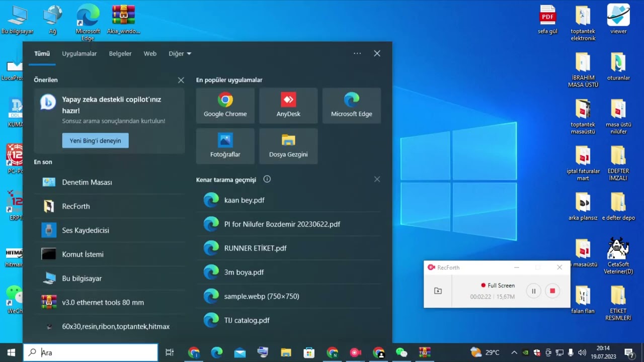Open Ses Kaydedicisi from recent list
644x362 pixels.
(x=109, y=230)
